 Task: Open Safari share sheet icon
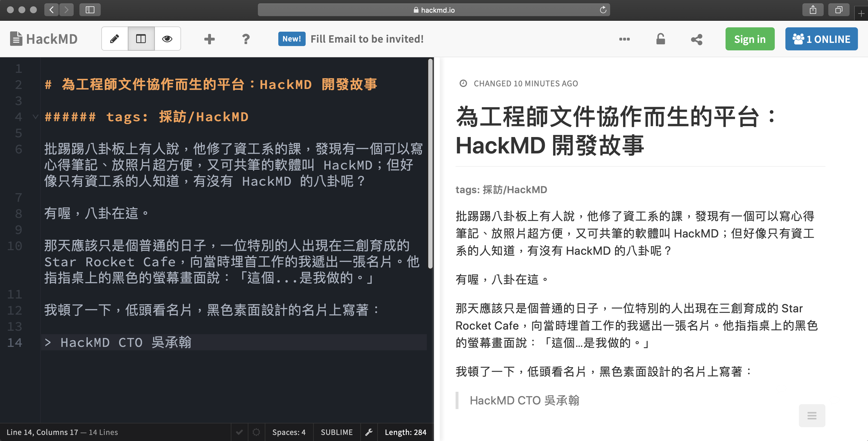click(813, 10)
